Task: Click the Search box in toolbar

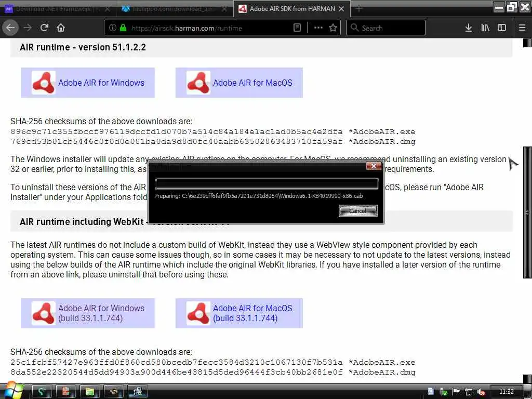Action: [x=385, y=28]
